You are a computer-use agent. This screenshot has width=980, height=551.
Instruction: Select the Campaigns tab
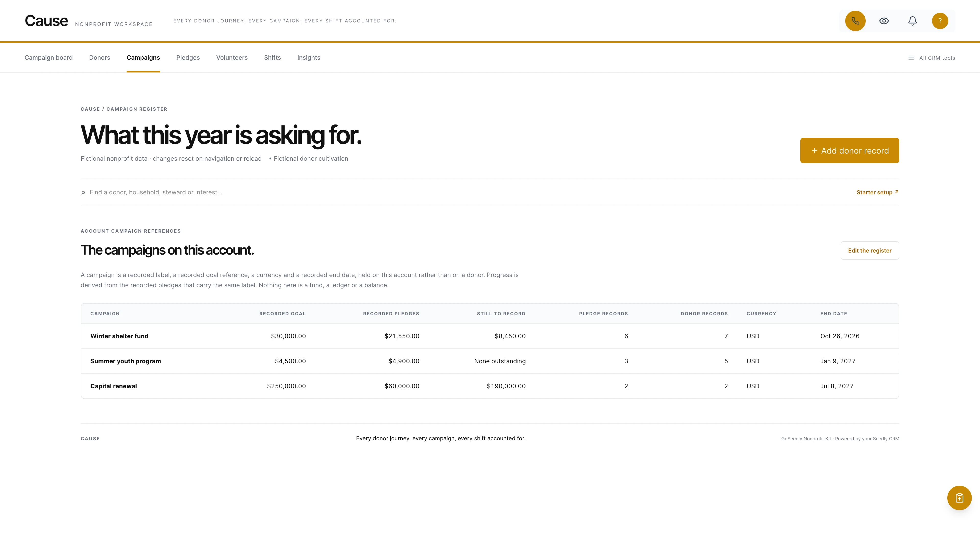coord(143,57)
